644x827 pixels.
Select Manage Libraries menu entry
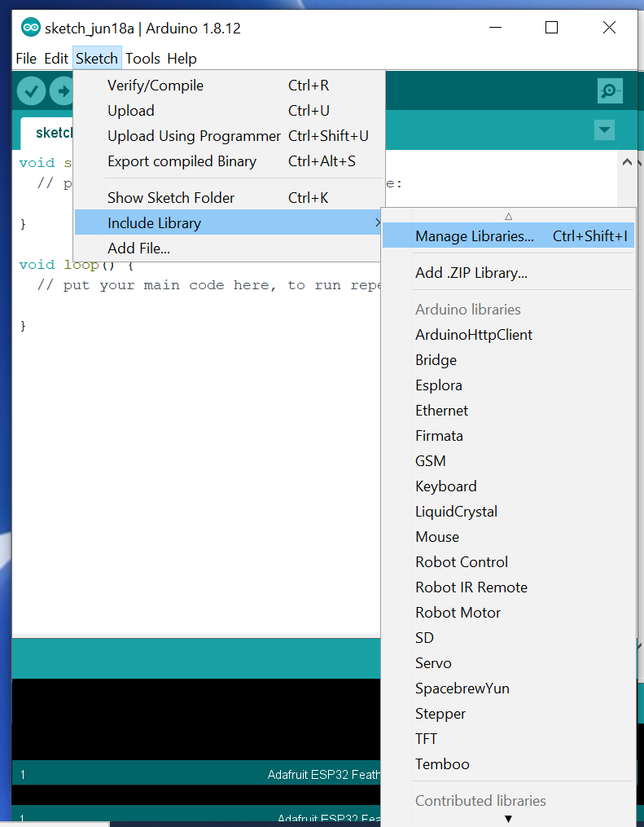pos(474,236)
